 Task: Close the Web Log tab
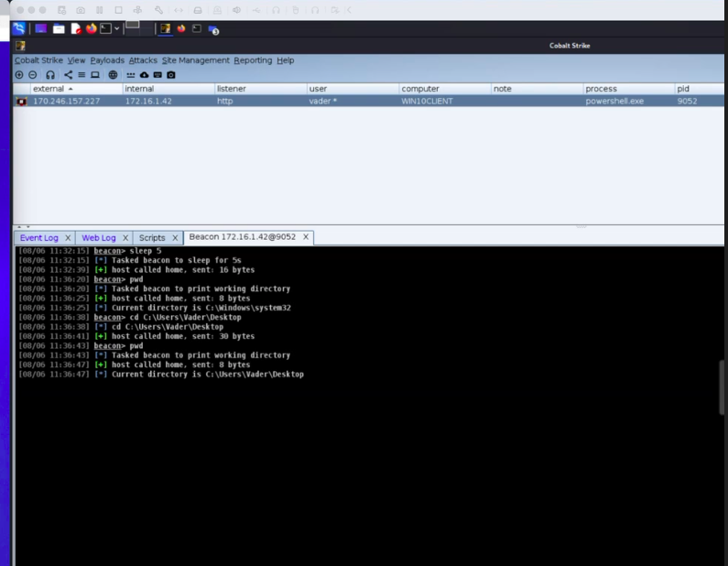pyautogui.click(x=125, y=237)
